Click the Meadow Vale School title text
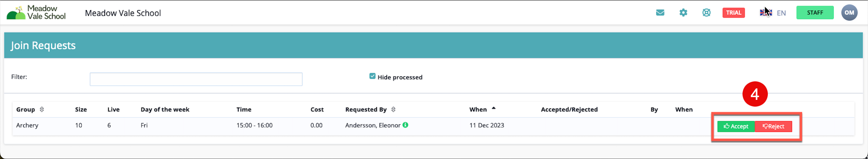The height and width of the screenshot is (159, 868). pos(123,13)
